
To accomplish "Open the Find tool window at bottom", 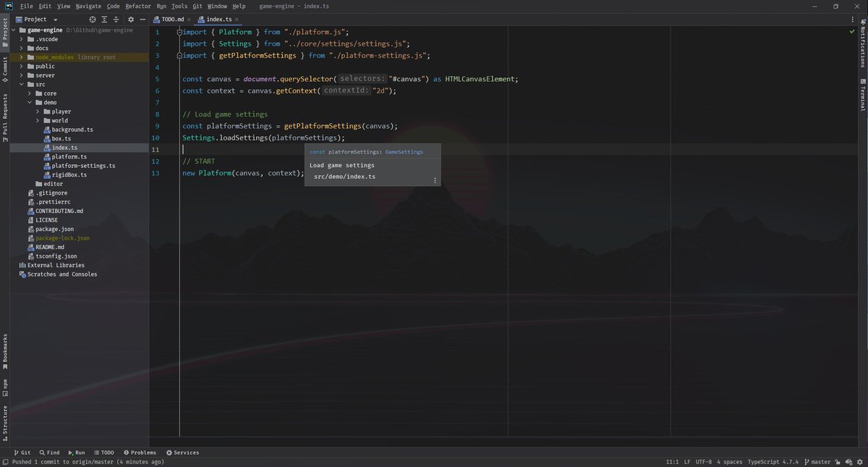I will (x=50, y=453).
